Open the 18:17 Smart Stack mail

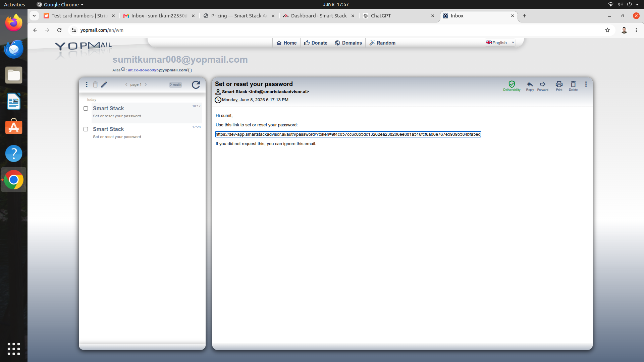tap(147, 113)
